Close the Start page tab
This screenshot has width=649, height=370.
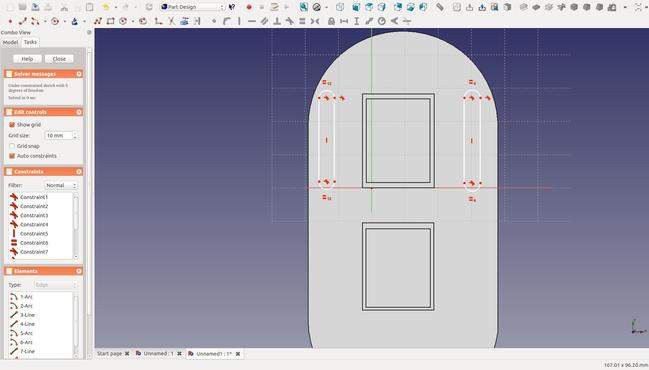coord(127,353)
